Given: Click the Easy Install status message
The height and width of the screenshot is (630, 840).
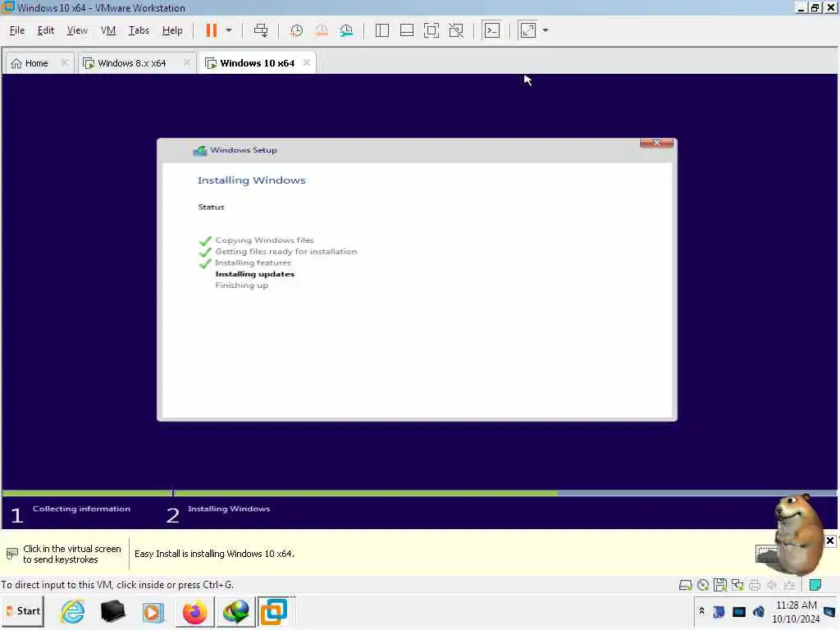Looking at the screenshot, I should pyautogui.click(x=214, y=554).
